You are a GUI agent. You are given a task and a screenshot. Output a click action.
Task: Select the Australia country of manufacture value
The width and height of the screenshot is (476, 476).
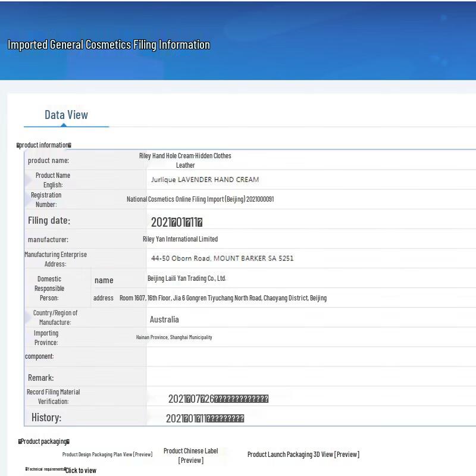[164, 320]
